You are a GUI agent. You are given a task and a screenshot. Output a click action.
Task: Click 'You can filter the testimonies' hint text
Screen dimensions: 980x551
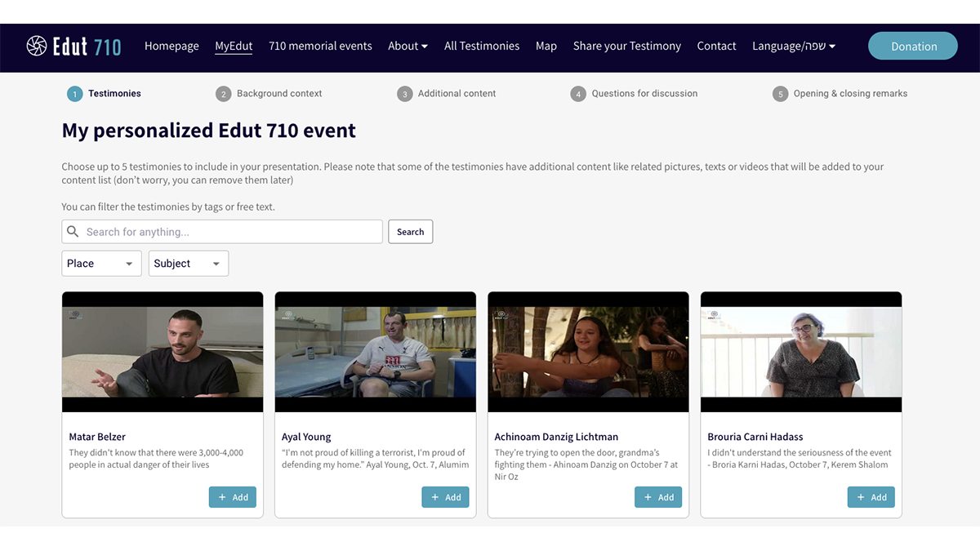[x=168, y=207]
